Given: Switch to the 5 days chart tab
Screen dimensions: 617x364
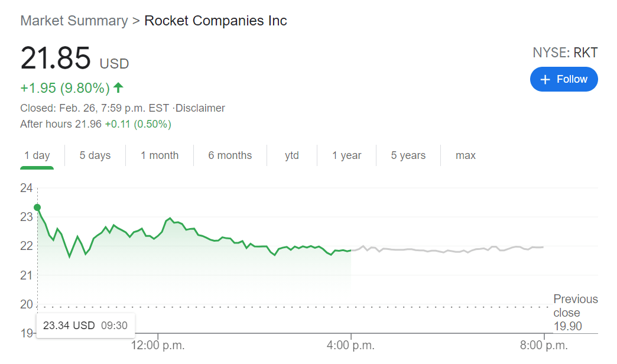Looking at the screenshot, I should pos(95,155).
